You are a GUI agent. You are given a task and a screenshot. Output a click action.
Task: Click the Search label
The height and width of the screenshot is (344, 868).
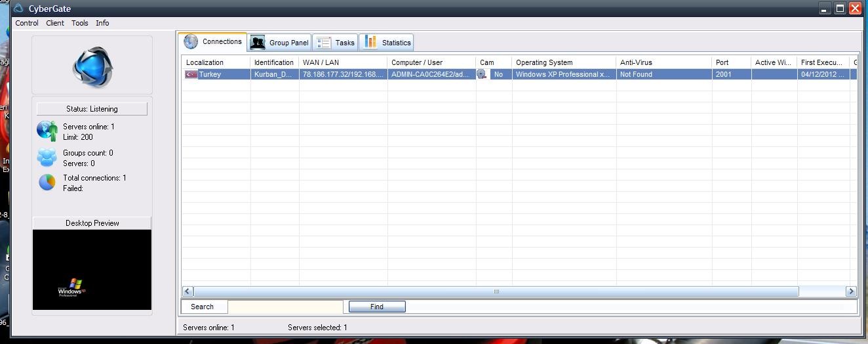click(202, 307)
